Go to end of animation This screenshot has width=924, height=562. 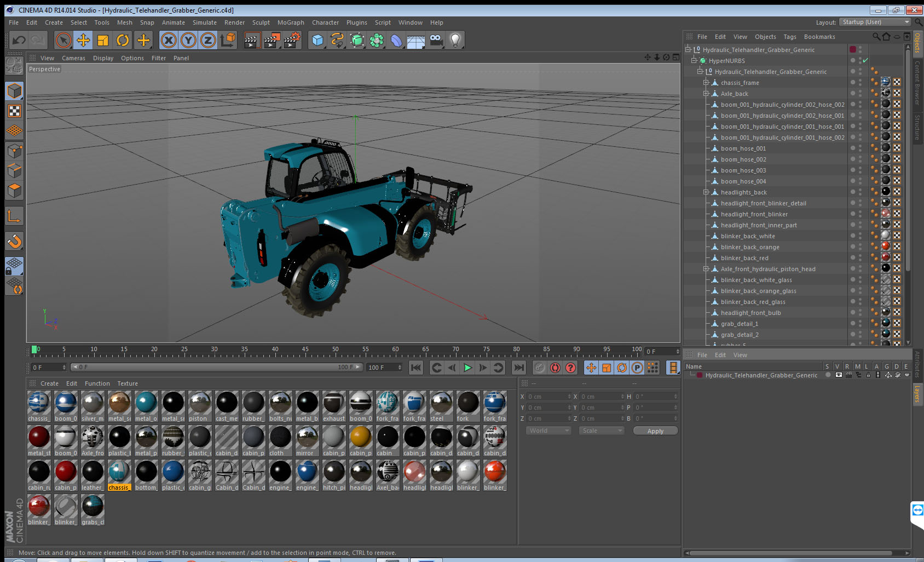click(519, 368)
